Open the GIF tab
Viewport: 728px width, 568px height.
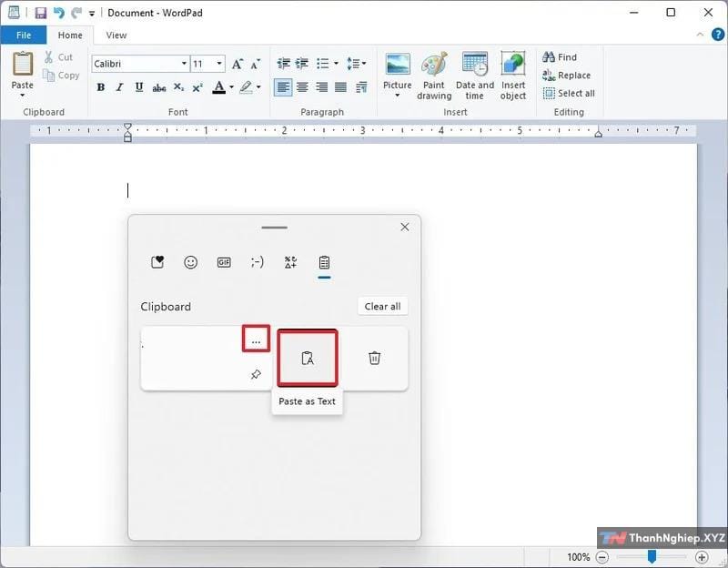[224, 262]
